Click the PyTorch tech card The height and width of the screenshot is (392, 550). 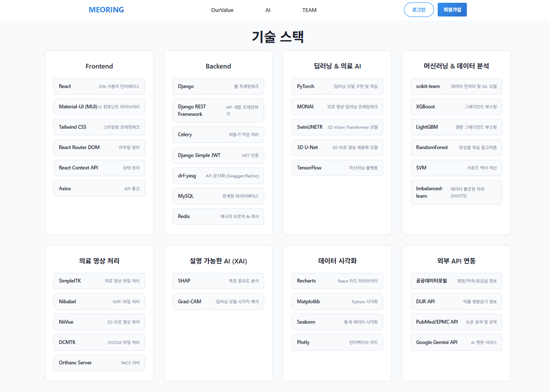click(x=337, y=86)
